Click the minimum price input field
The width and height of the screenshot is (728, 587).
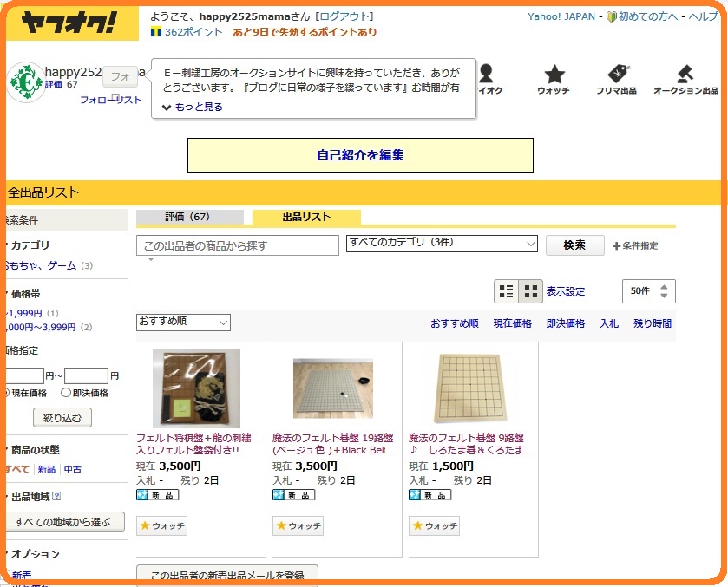tap(24, 375)
